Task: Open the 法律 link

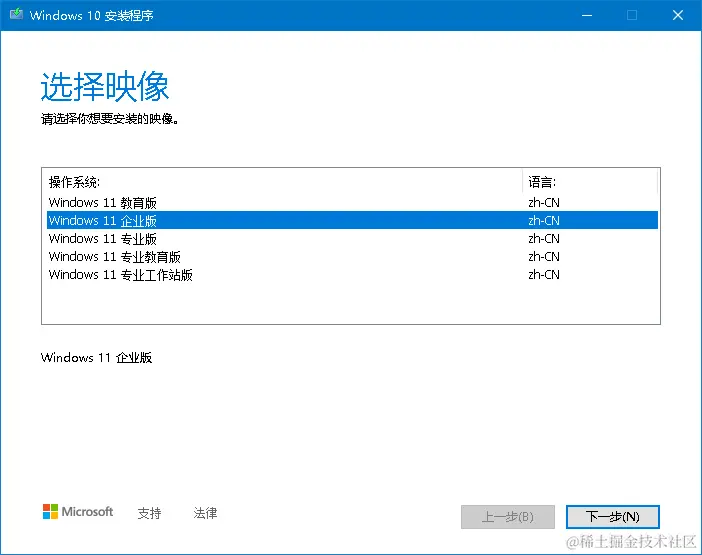Action: coord(205,513)
